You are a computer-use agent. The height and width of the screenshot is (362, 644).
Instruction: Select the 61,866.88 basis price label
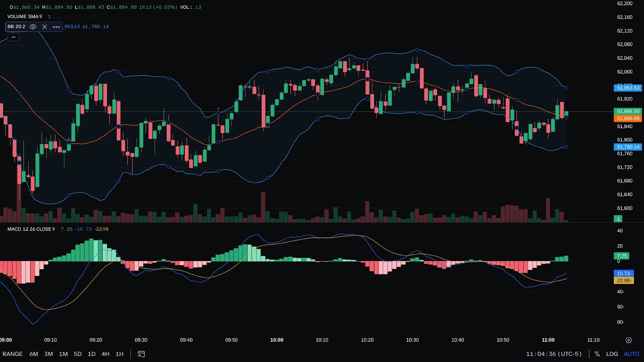(x=628, y=118)
